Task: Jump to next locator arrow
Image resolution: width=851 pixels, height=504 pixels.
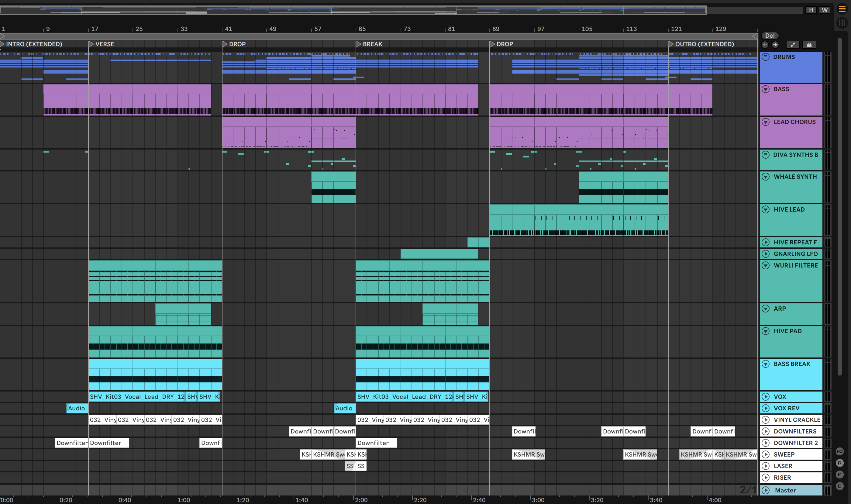Action: coord(775,45)
